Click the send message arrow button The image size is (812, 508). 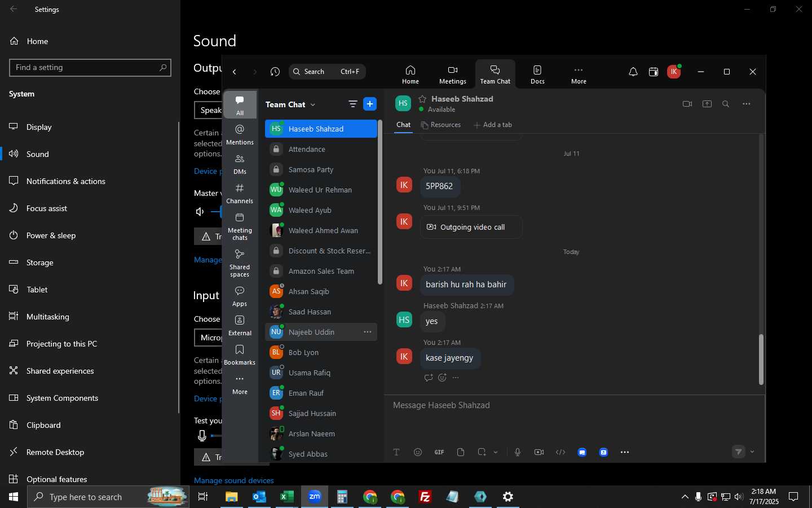point(739,452)
